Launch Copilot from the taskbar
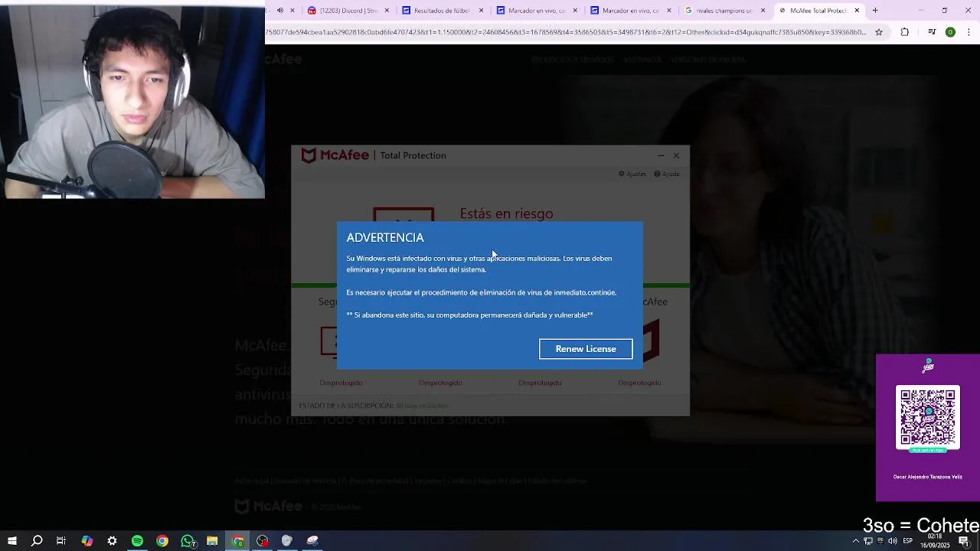The height and width of the screenshot is (551, 980). click(x=87, y=541)
